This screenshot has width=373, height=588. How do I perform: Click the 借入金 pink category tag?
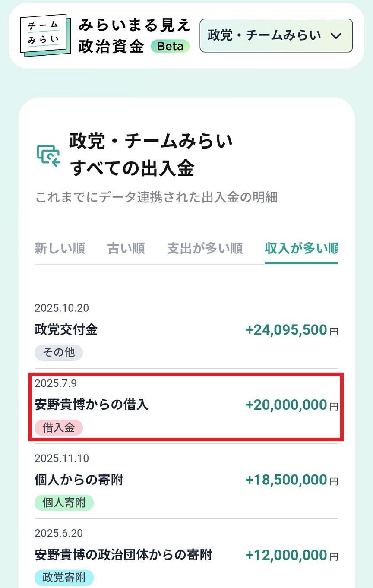click(59, 428)
